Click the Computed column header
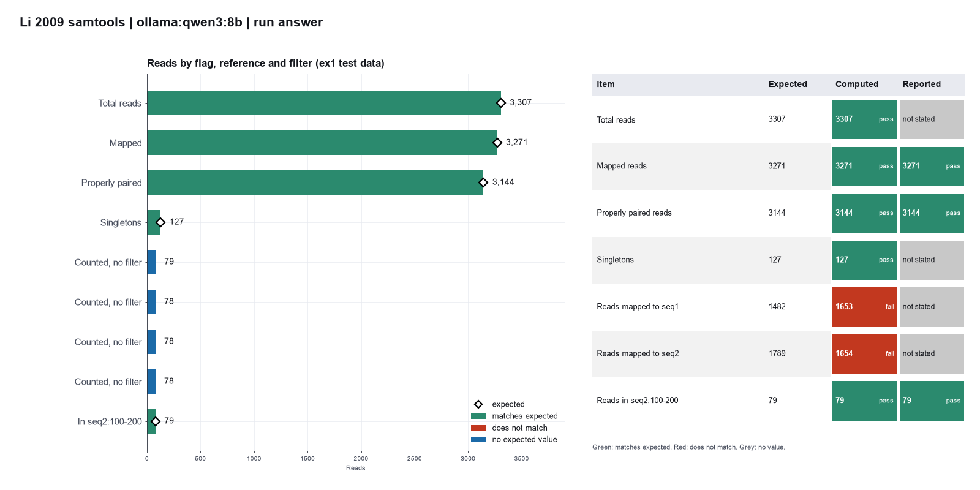This screenshot has width=980, height=490. [x=857, y=84]
